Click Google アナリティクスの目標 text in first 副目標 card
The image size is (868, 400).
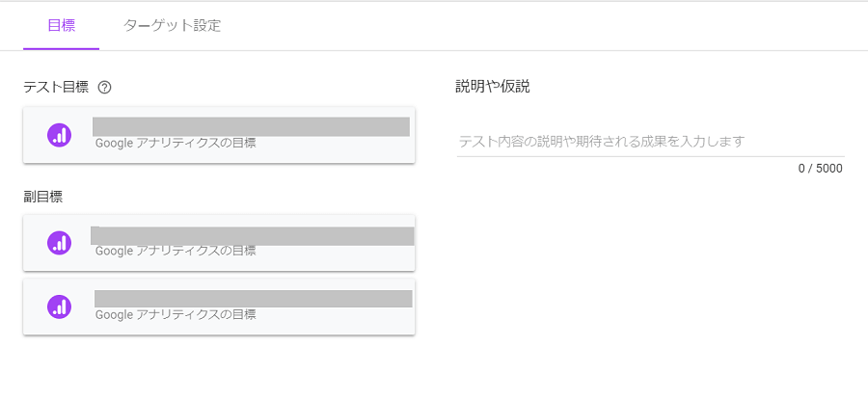[176, 252]
